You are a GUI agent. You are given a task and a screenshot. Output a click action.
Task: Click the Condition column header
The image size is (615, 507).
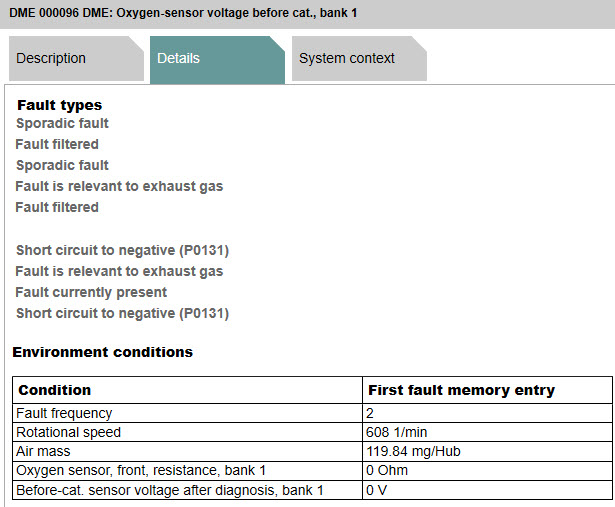pos(55,390)
